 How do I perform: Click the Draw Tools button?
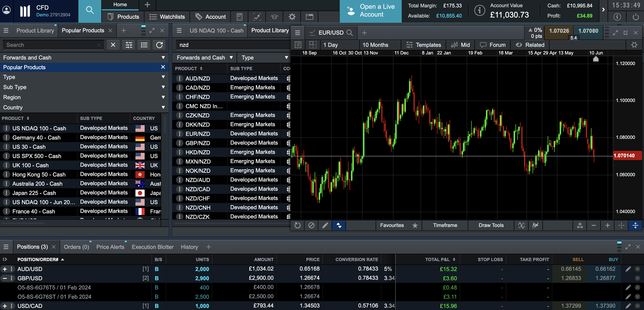coord(491,225)
